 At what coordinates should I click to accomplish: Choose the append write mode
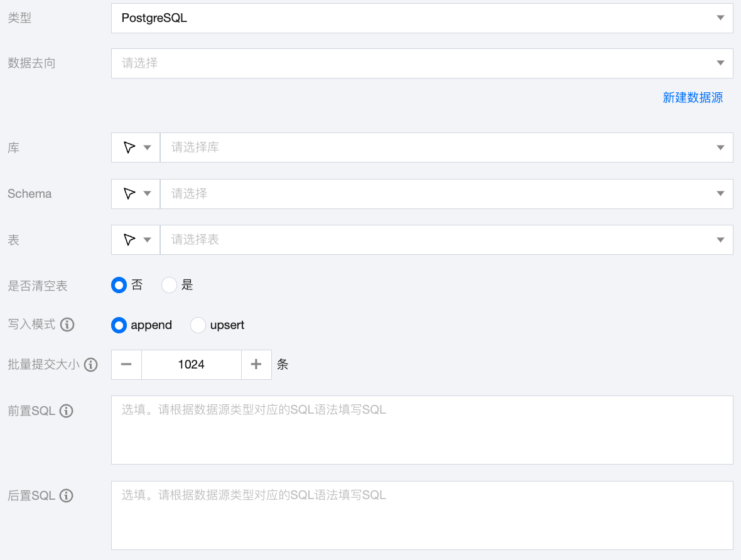click(119, 325)
